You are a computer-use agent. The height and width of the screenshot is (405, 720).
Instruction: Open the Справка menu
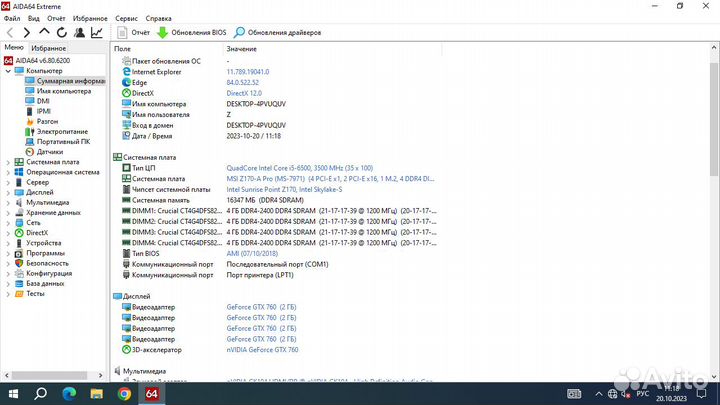pyautogui.click(x=158, y=18)
